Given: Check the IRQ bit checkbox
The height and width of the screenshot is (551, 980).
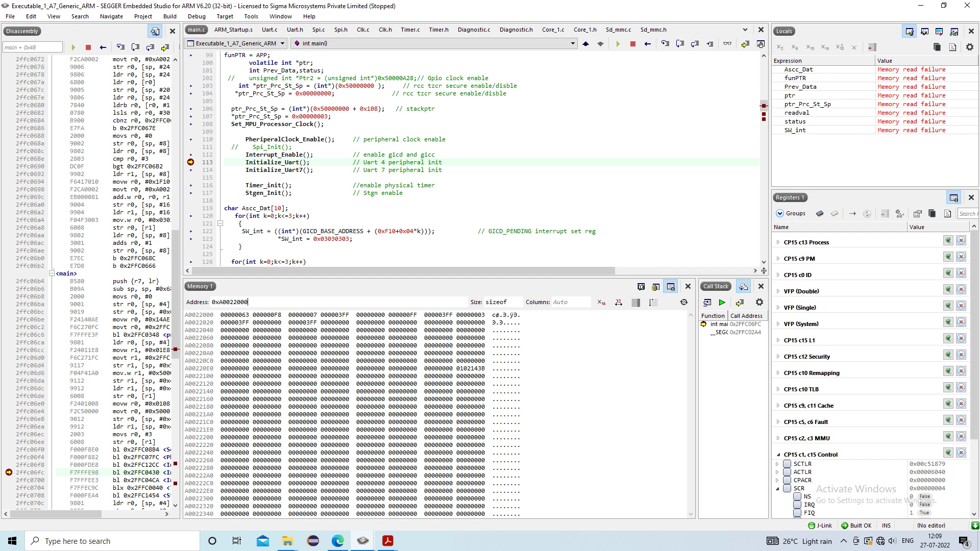Looking at the screenshot, I should (x=797, y=505).
